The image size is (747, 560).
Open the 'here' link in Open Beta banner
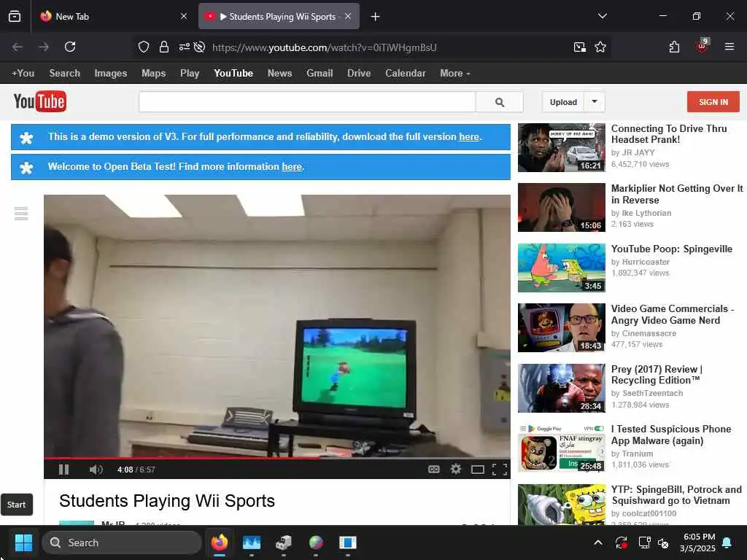[292, 167]
